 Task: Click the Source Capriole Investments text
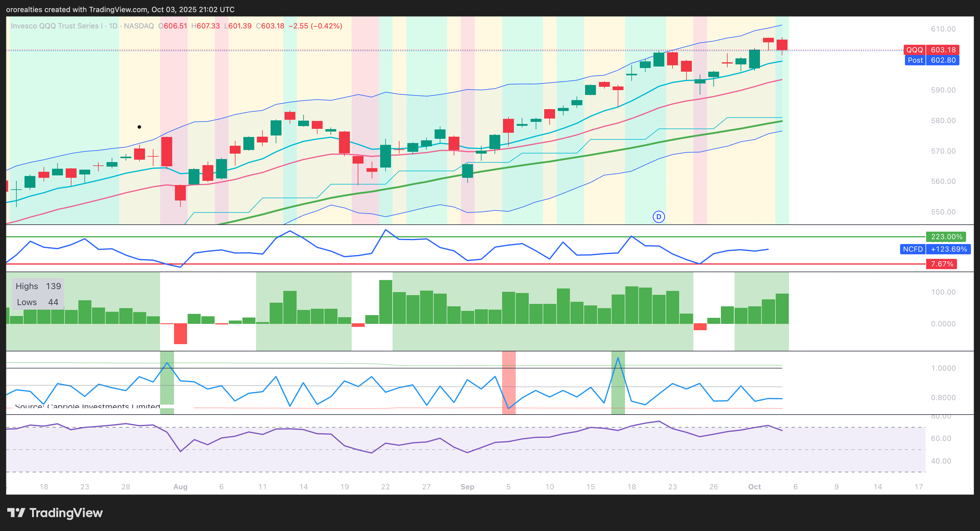click(87, 406)
